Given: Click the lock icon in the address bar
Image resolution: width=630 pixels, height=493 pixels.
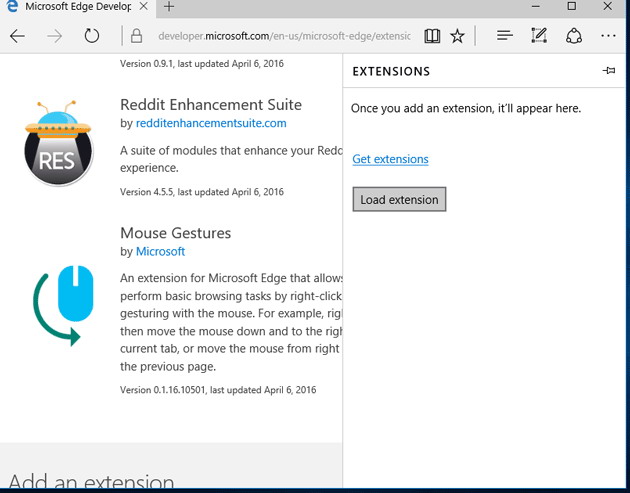Looking at the screenshot, I should pyautogui.click(x=137, y=36).
